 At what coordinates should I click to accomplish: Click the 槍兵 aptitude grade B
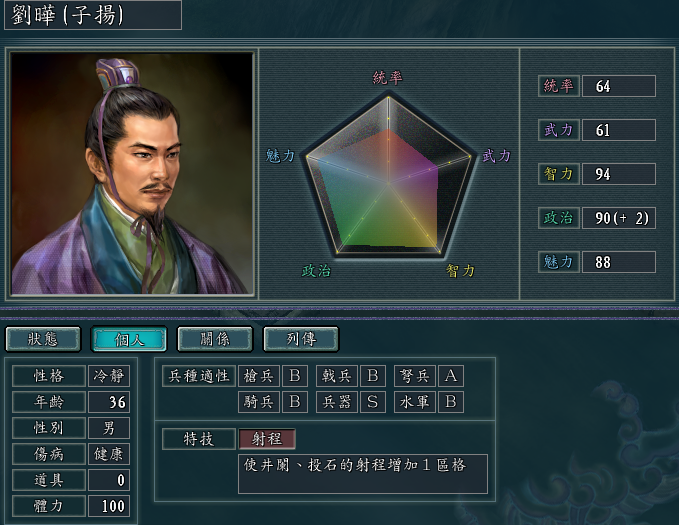[x=295, y=376]
